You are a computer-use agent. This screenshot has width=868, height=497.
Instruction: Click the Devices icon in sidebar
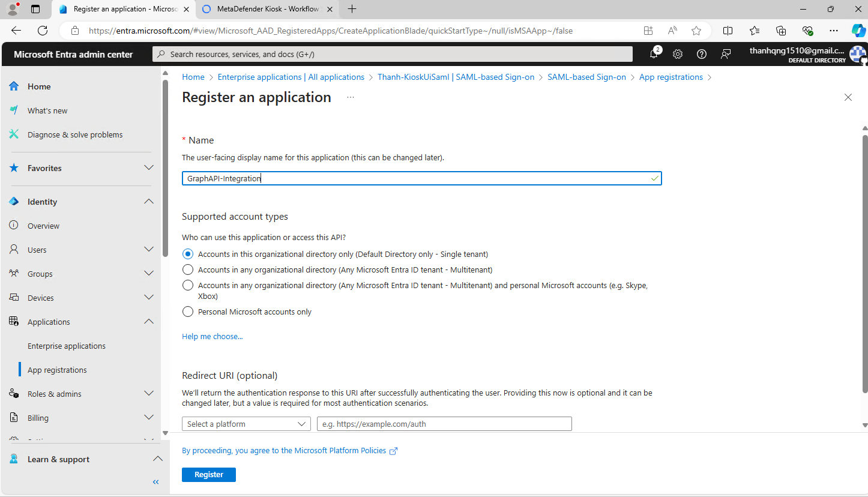pos(14,298)
